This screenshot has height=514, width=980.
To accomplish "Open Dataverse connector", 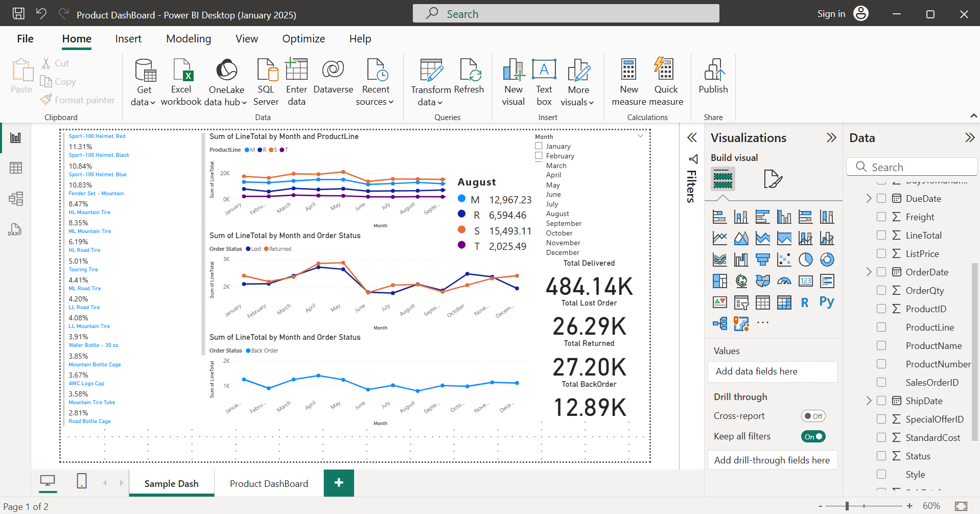I will coord(333,77).
